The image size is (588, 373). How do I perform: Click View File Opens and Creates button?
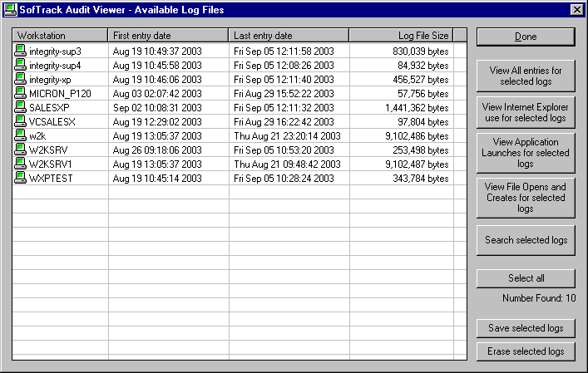point(526,198)
